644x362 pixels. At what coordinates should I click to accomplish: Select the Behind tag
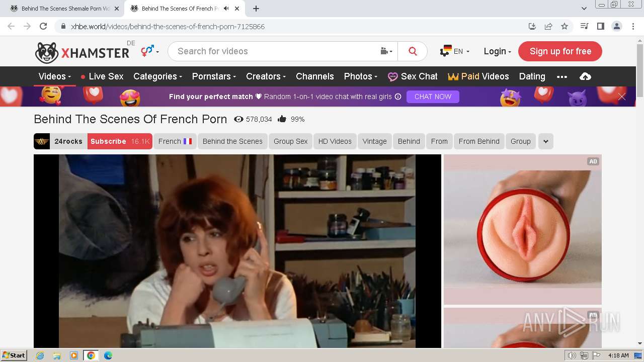(409, 141)
